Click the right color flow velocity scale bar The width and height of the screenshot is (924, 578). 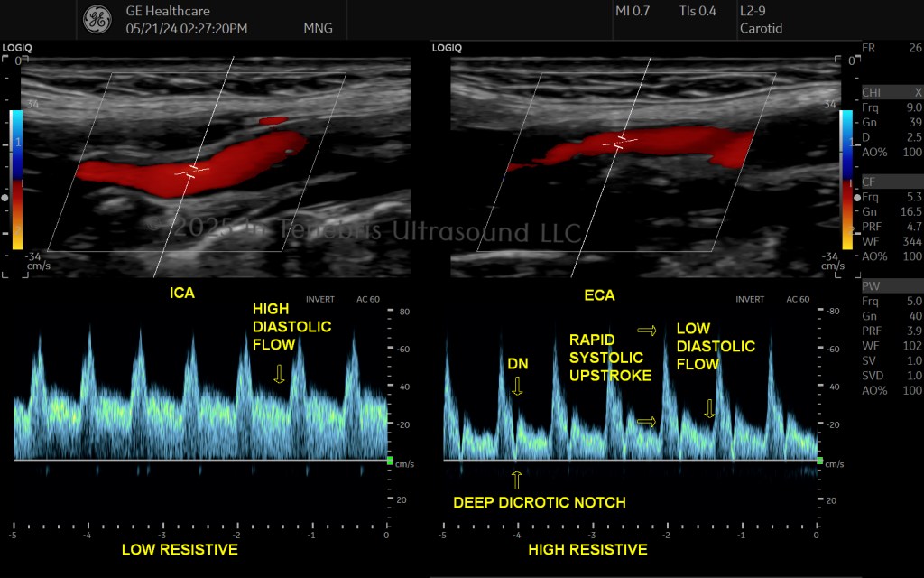coord(845,180)
